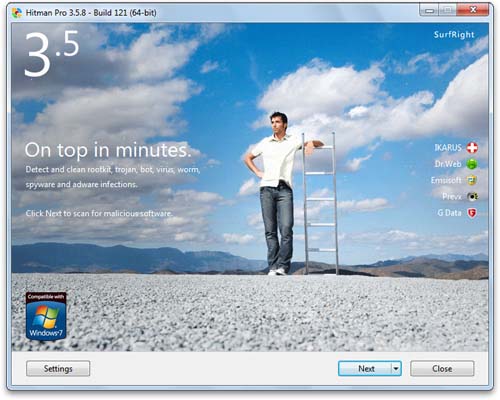Click the Dr.Web label
The width and height of the screenshot is (500, 400).
coord(448,164)
